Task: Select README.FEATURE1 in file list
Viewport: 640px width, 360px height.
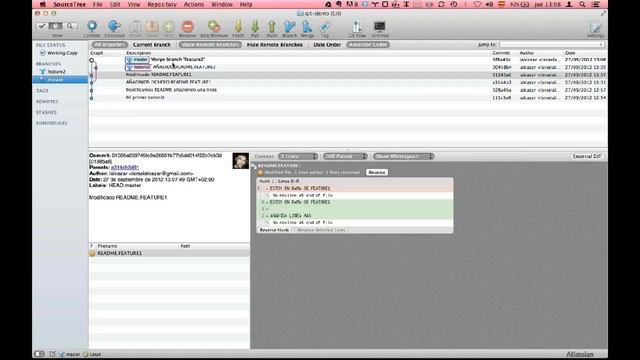Action: pos(169,253)
